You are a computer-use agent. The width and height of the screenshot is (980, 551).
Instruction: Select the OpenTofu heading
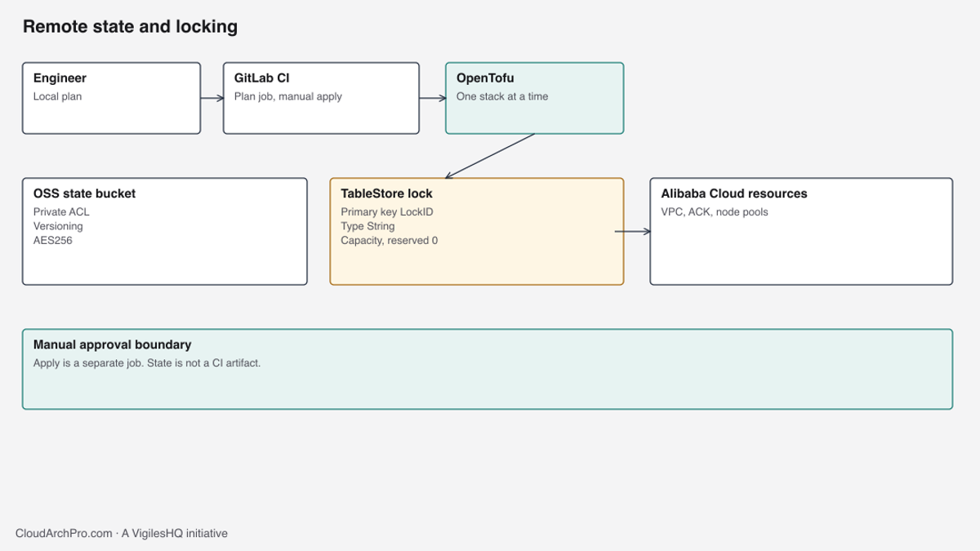click(485, 78)
